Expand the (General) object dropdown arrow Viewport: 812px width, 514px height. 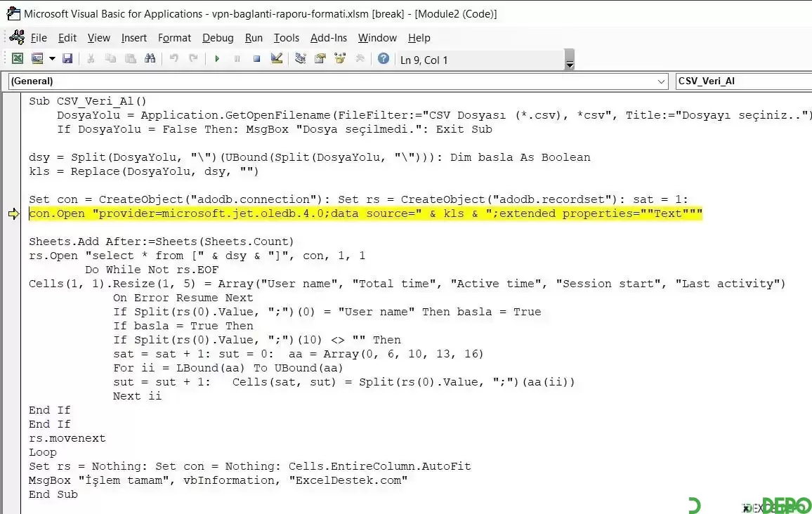(661, 81)
